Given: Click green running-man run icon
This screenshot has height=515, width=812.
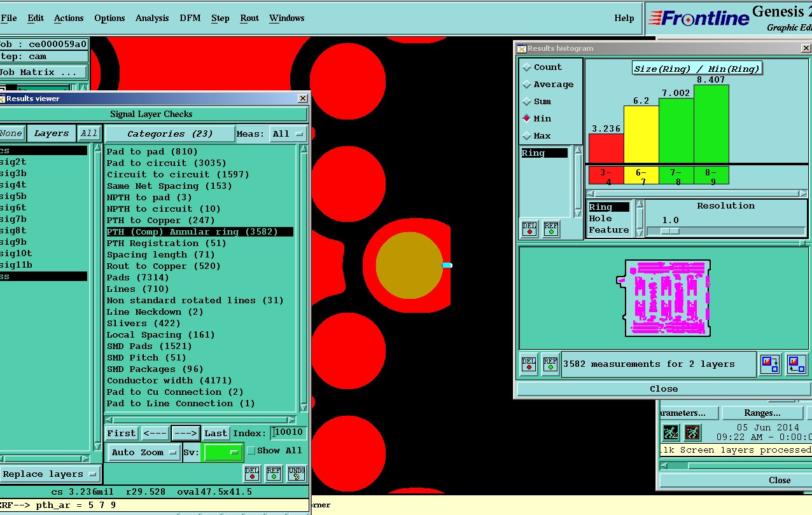Looking at the screenshot, I should pyautogui.click(x=670, y=432).
